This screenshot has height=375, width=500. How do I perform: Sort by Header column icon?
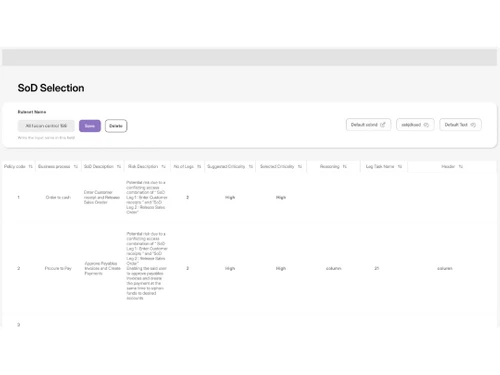pos(461,166)
